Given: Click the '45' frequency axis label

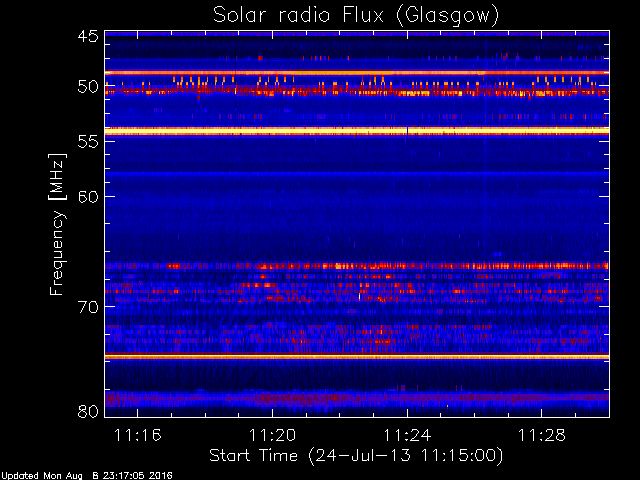Looking at the screenshot, I should tap(88, 36).
